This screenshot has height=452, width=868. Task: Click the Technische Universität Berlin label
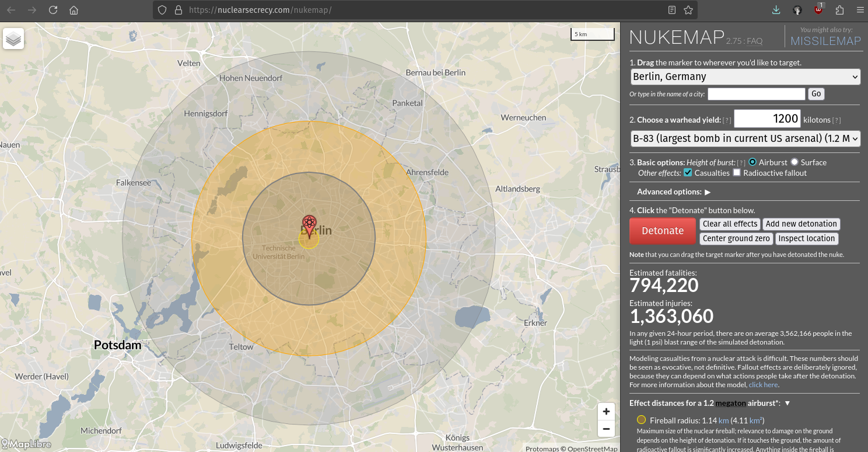tap(279, 252)
